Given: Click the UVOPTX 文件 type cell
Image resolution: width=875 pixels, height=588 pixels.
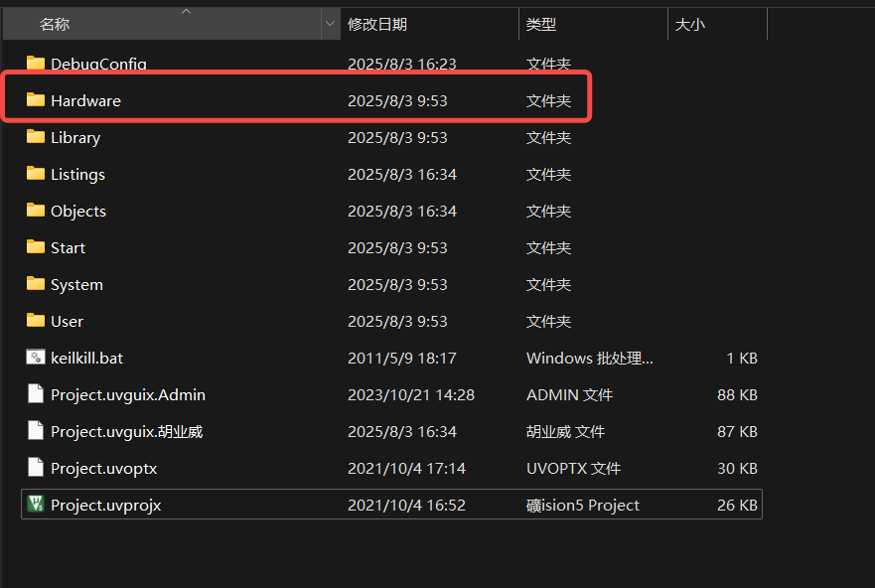Looking at the screenshot, I should [x=573, y=469].
